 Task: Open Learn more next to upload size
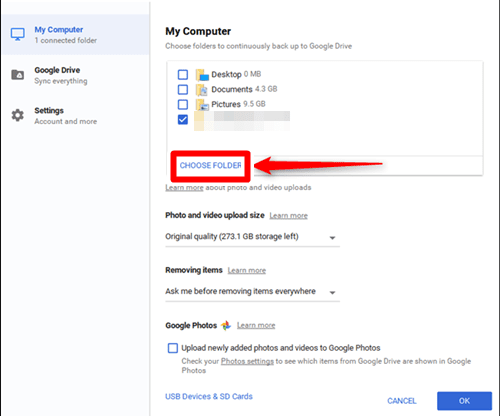pyautogui.click(x=289, y=216)
